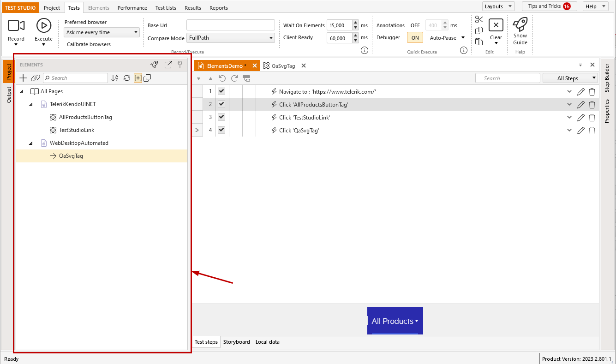Screen dimensions: 616x364
Task: Delete the Click 'AllProductsButtonTag' step
Action: click(x=592, y=105)
